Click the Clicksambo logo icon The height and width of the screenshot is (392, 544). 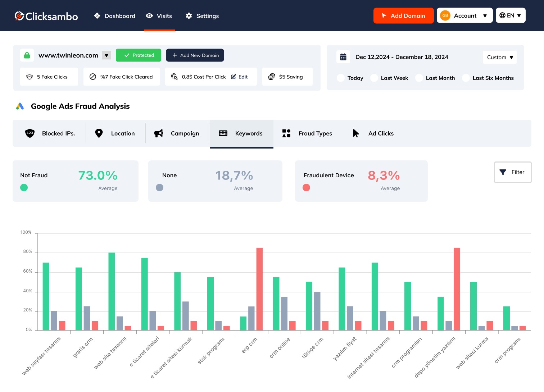19,16
